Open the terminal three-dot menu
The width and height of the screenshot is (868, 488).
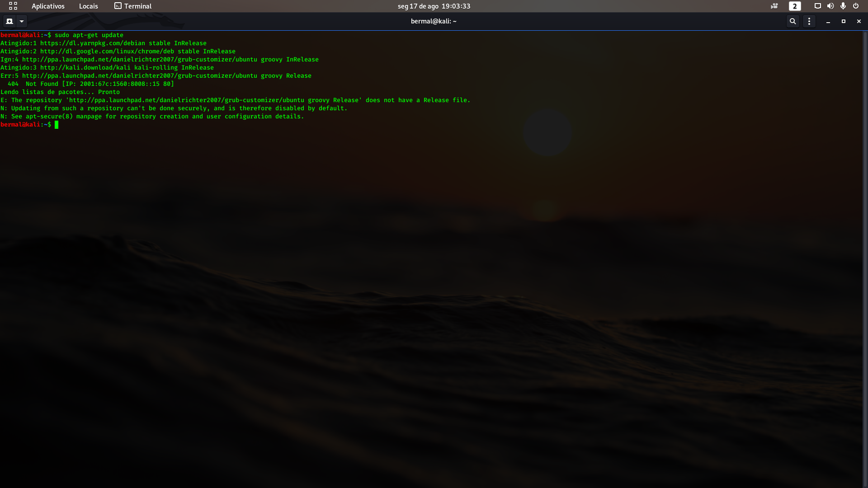809,21
